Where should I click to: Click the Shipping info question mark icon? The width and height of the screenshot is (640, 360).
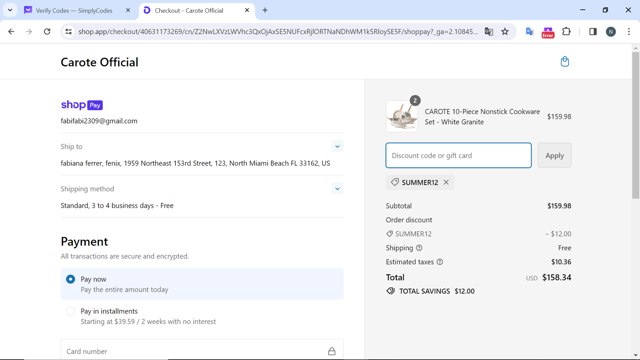419,248
